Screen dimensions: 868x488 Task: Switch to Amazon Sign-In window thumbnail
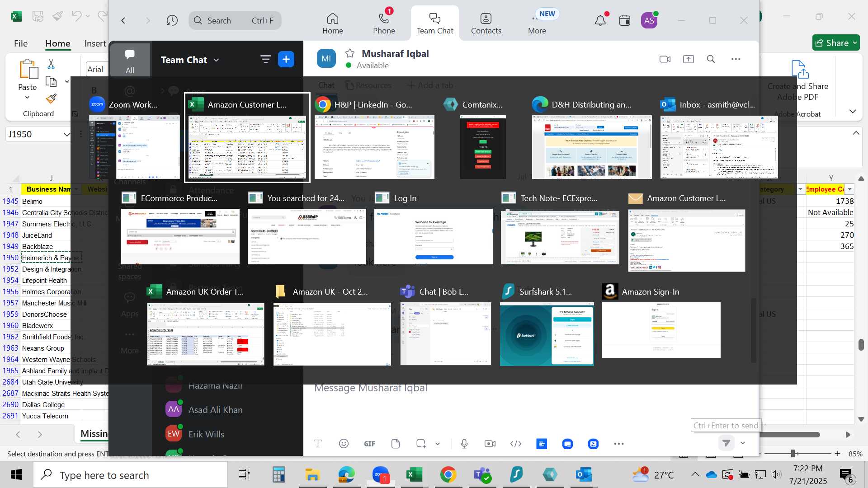661,330
